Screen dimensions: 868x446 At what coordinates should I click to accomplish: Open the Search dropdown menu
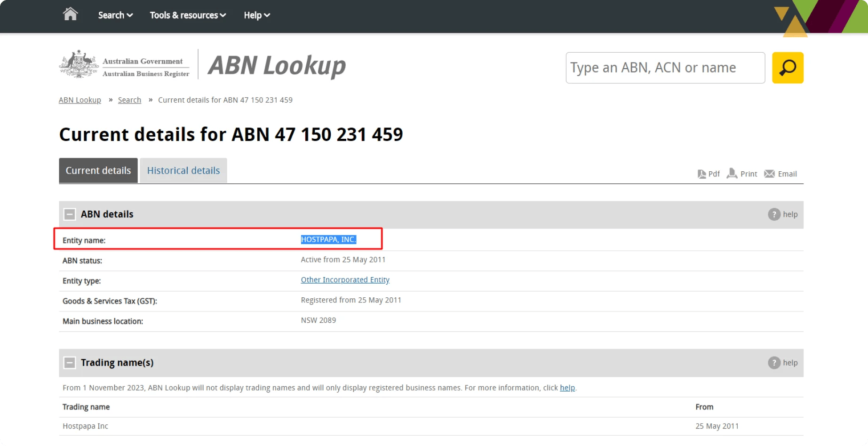coord(115,15)
